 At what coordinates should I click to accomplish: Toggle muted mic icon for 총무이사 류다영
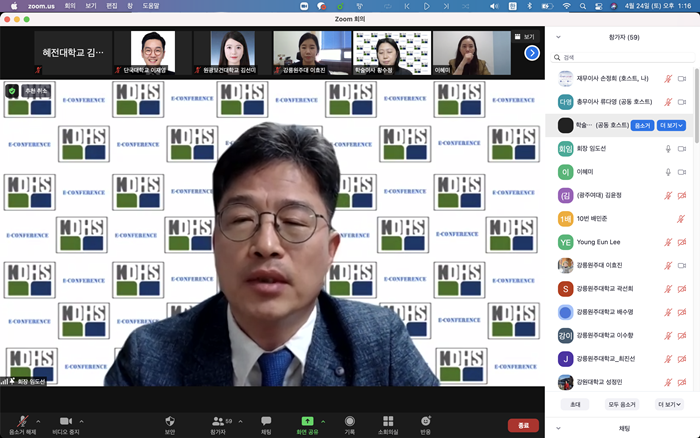coord(668,102)
